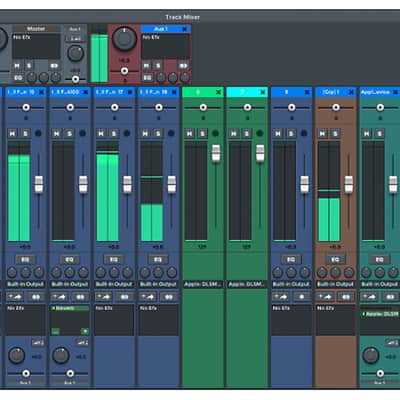The height and width of the screenshot is (400, 400).
Task: Click the stereo link icon on channel ending 10
Action: tap(36, 296)
